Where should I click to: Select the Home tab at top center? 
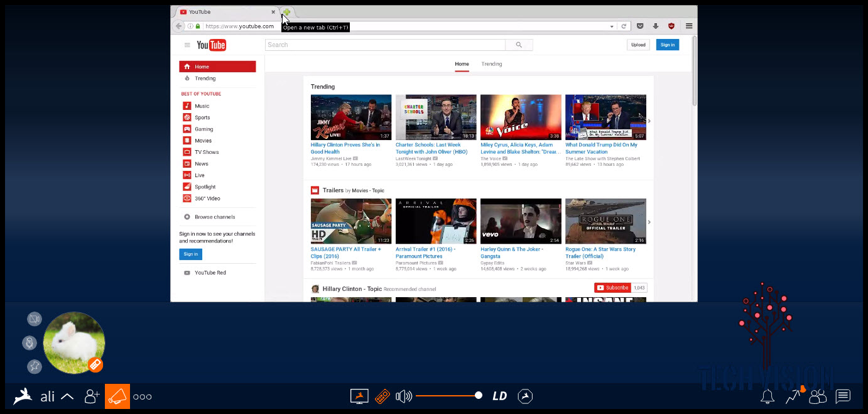462,64
